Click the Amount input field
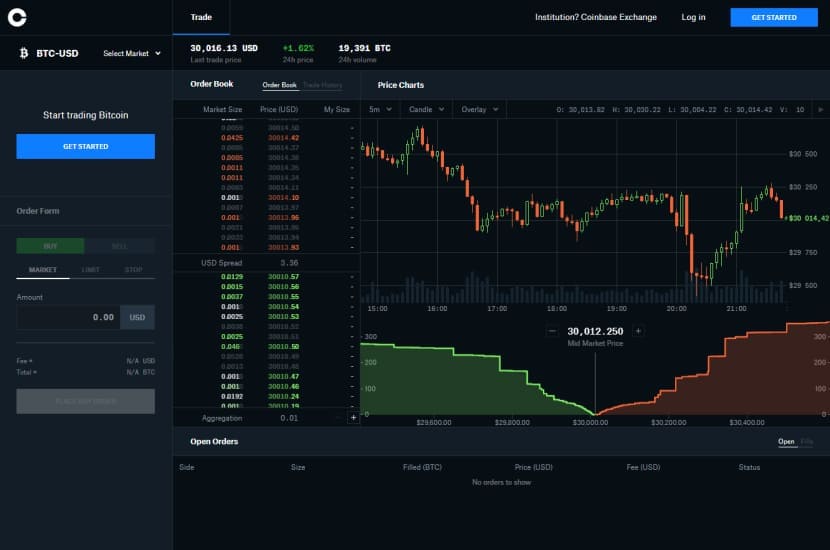Screen dimensions: 830x550 68,317
